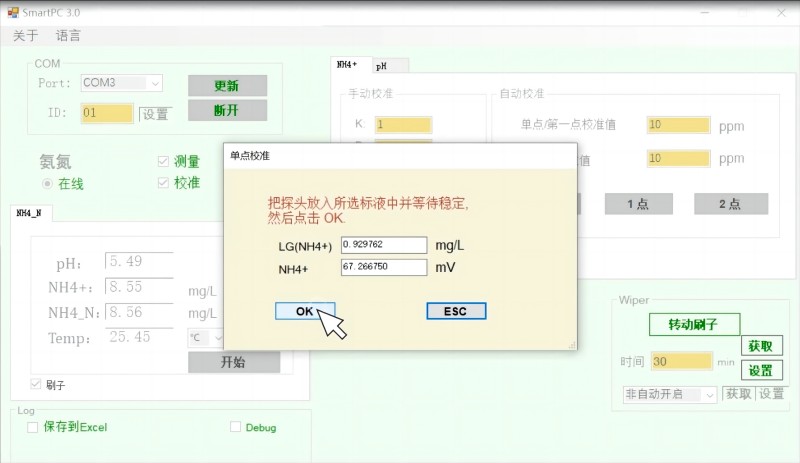Minimize the SmartPC window
This screenshot has height=463, width=800.
(x=705, y=13)
